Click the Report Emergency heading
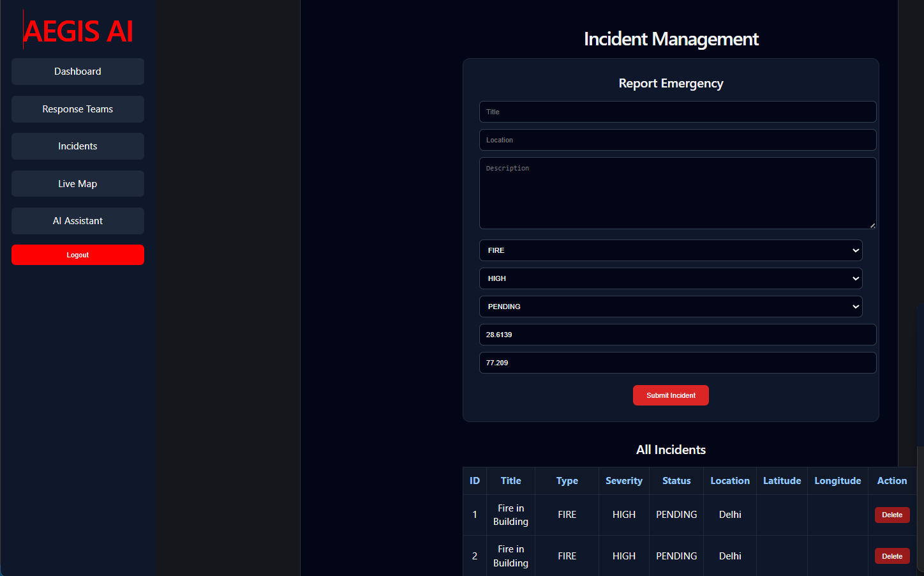924x576 pixels. pos(671,84)
